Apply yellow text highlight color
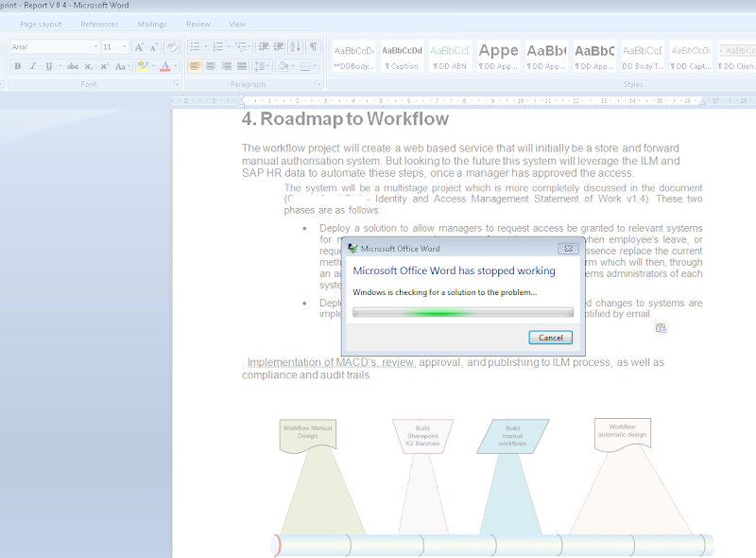This screenshot has width=756, height=558. 142,66
